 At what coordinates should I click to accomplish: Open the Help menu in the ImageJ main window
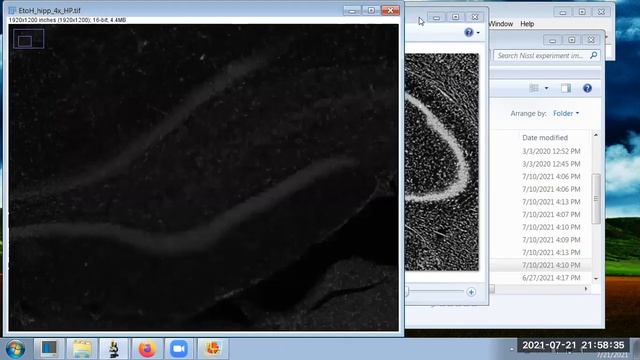pos(527,24)
